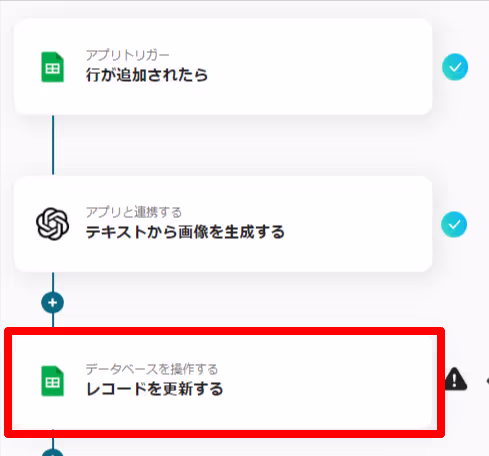
Task: Click the cut-off icon right of the warning triangle
Action: [x=487, y=380]
